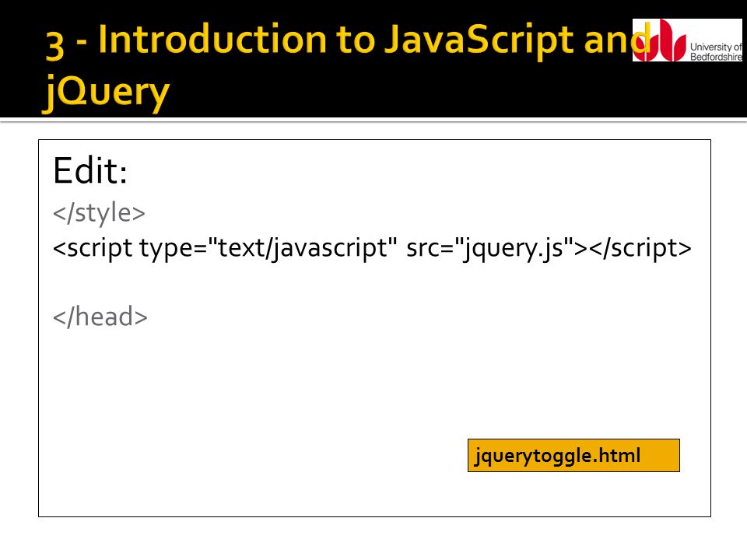Screen dimensions: 747x560
Task: Click the '</style>' line of code
Action: 99,213
